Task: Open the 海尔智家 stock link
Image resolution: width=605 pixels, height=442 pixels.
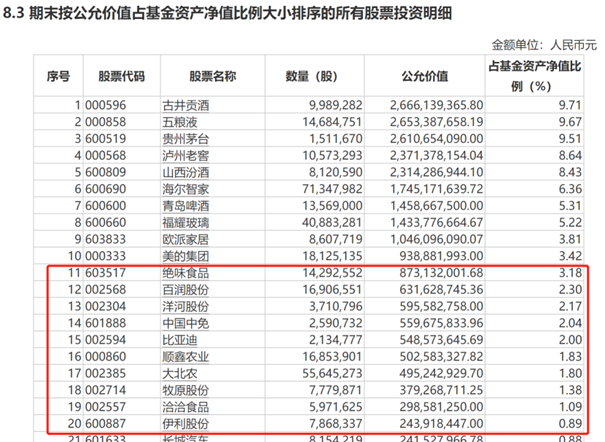Action: pos(186,189)
